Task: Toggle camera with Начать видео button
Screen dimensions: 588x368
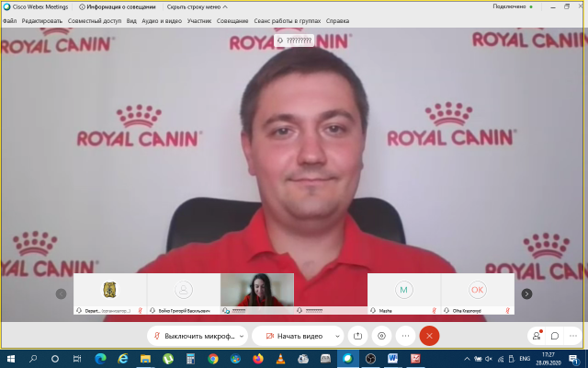Action: [291, 336]
